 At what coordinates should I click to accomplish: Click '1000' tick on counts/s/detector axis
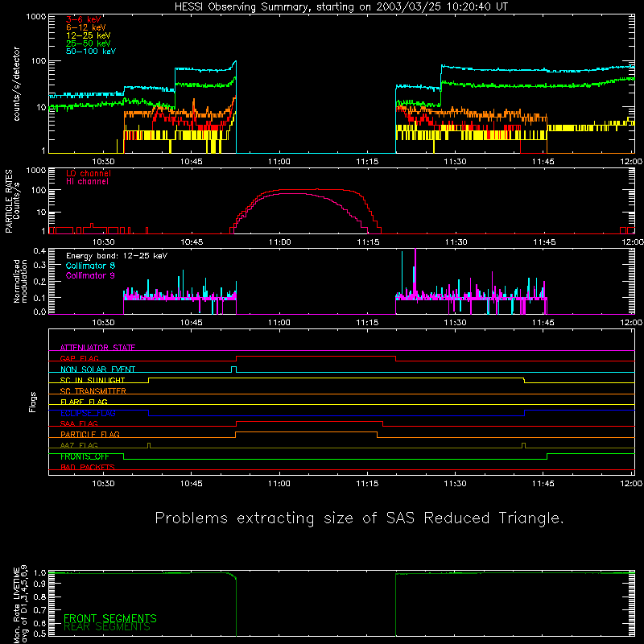(36, 17)
